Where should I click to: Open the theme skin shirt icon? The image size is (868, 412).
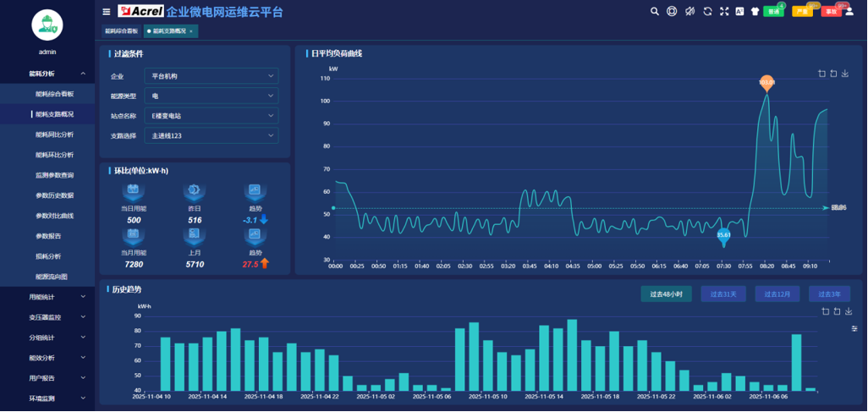pos(755,12)
